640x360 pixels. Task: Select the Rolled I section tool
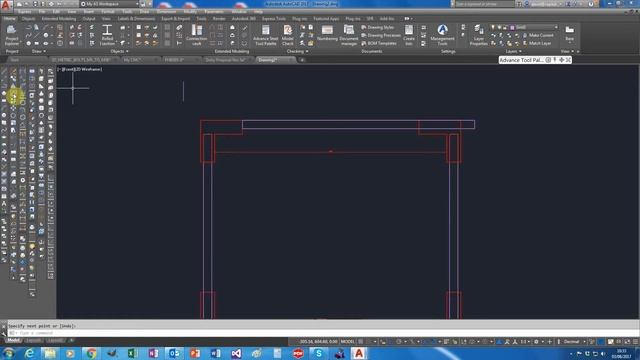[x=107, y=35]
